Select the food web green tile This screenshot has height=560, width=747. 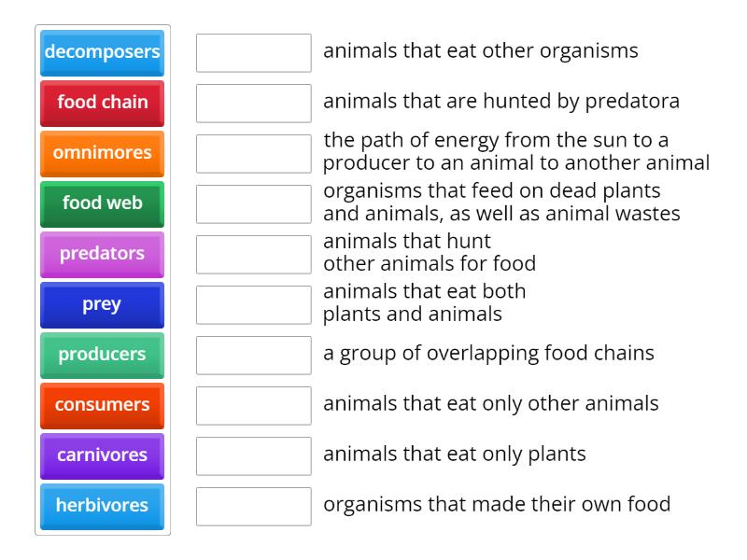pyautogui.click(x=102, y=204)
